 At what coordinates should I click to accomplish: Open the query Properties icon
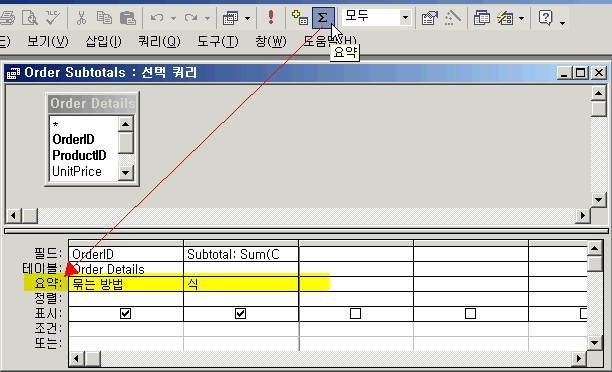429,18
